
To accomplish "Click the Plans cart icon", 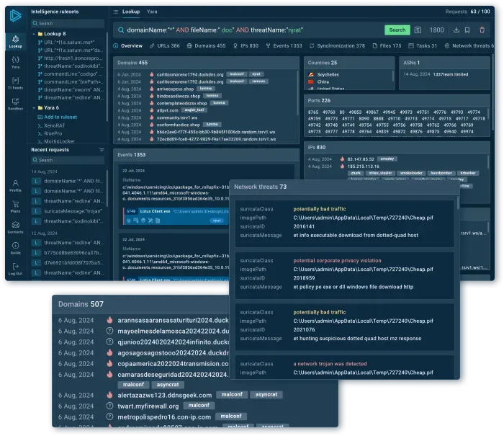I will point(15,205).
